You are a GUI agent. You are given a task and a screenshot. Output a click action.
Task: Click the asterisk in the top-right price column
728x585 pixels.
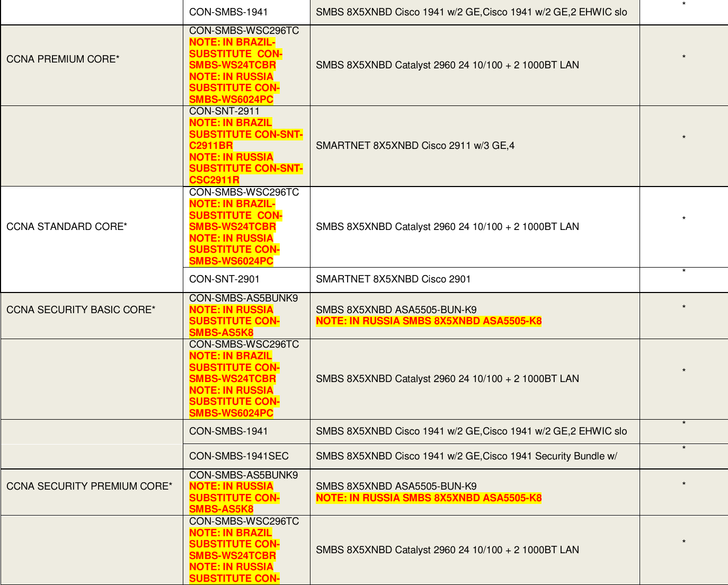tap(683, 5)
